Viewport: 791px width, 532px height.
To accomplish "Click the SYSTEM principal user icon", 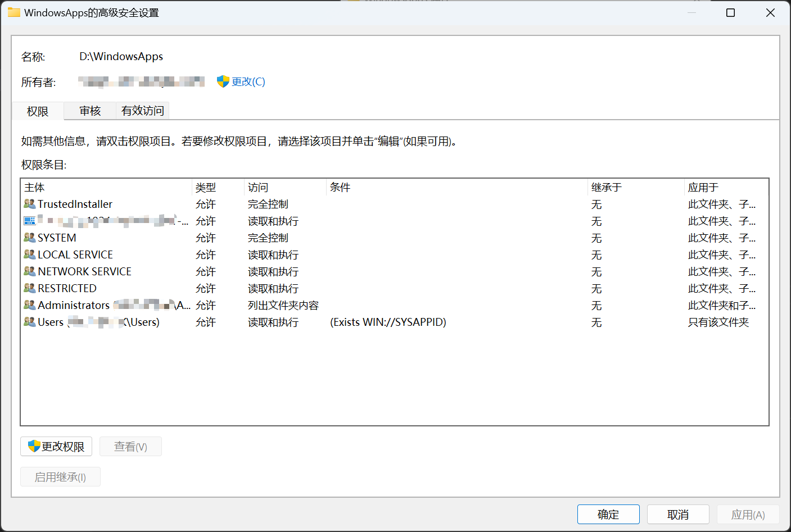I will pyautogui.click(x=29, y=238).
